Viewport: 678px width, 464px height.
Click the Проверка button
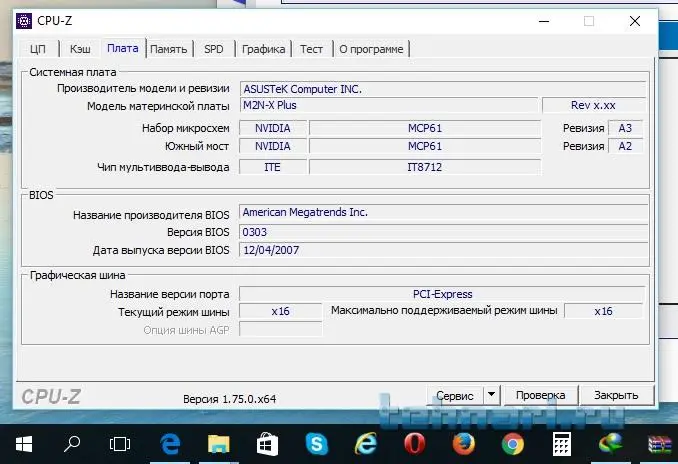(540, 395)
